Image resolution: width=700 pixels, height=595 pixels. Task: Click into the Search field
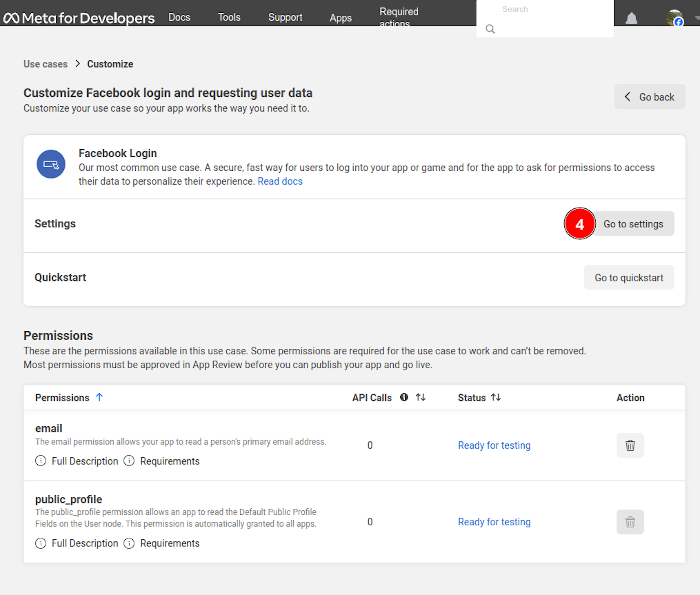coord(545,19)
